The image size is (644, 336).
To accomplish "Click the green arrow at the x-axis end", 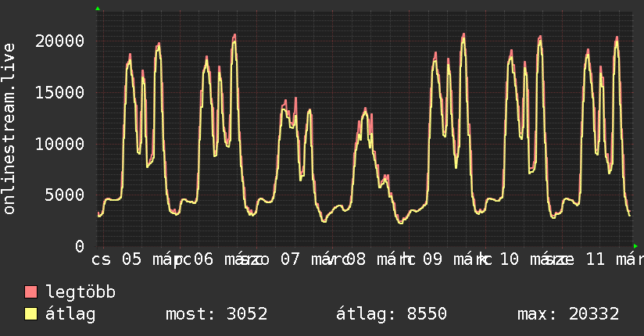I will (x=635, y=246).
